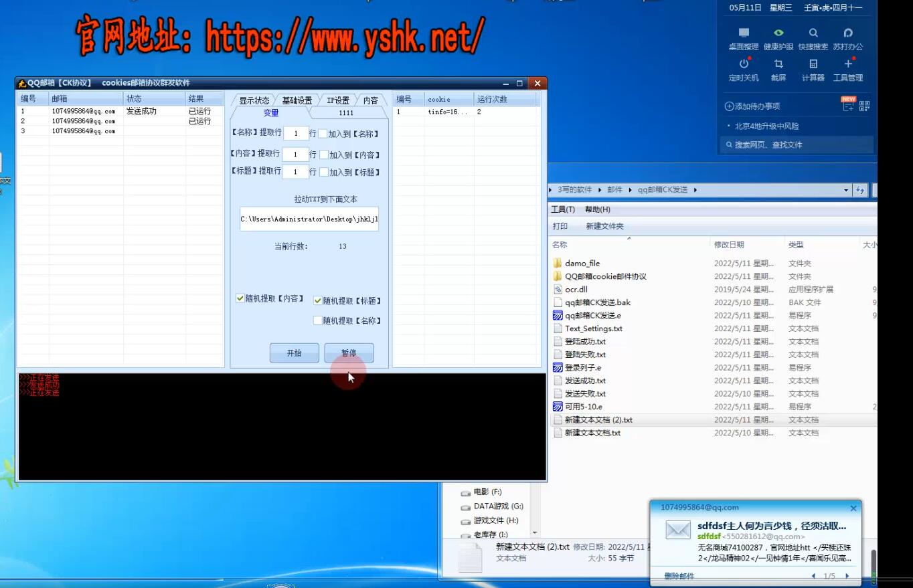
Task: Open the Explorer address bar dropdown arrow
Action: click(x=845, y=190)
